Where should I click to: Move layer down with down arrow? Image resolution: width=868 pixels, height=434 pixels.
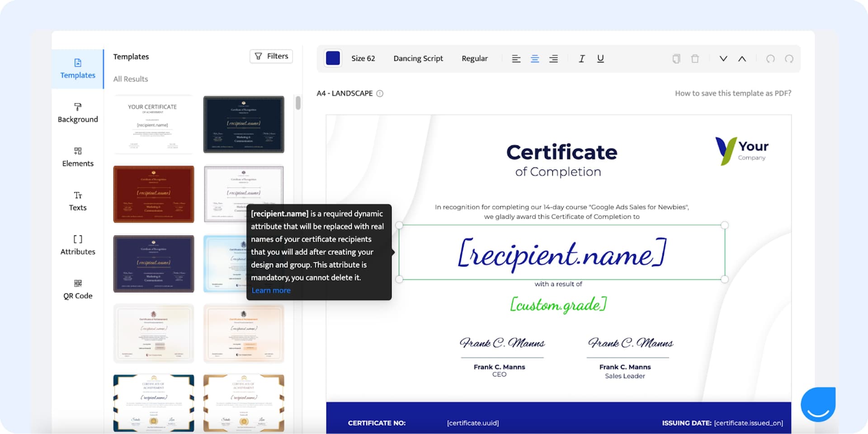pyautogui.click(x=723, y=59)
